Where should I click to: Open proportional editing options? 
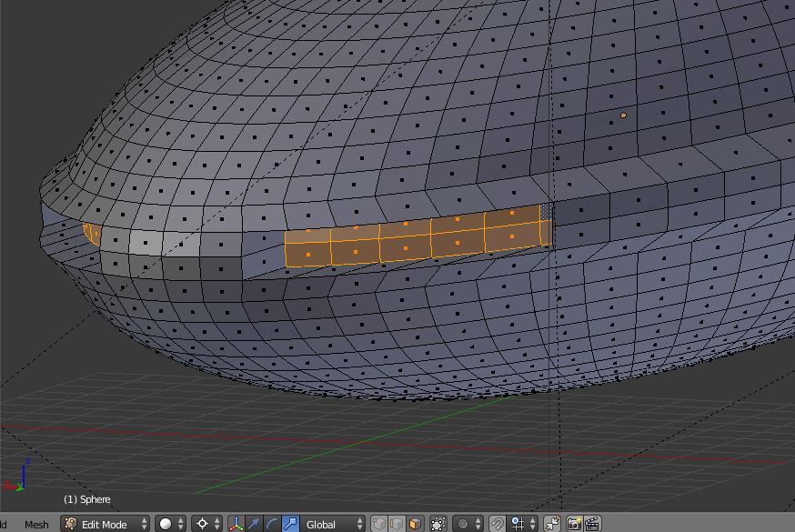coord(468,524)
